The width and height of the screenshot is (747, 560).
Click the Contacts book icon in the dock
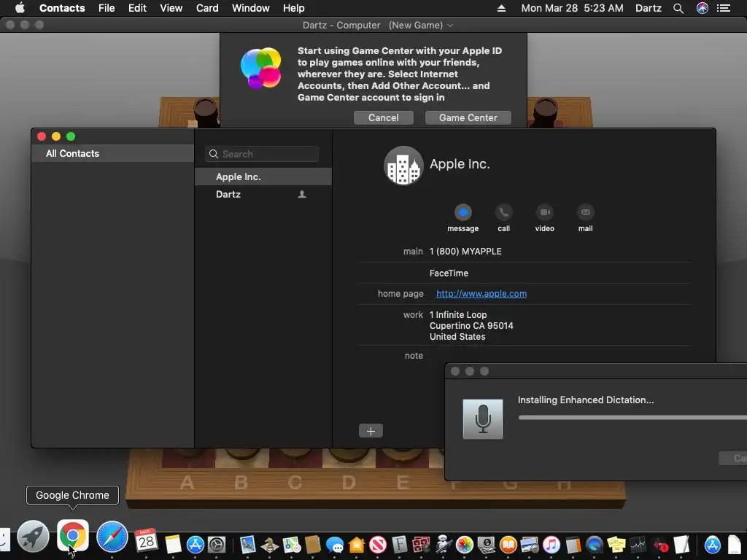click(312, 545)
